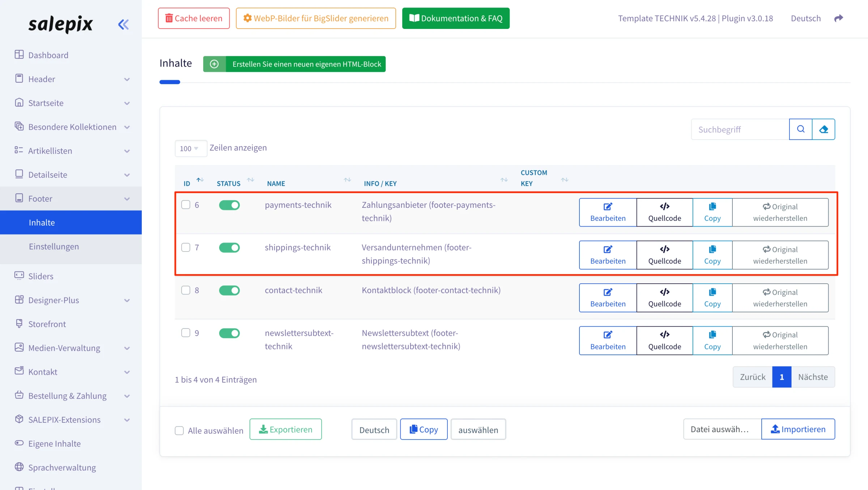Viewport: 868px width, 490px height.
Task: Click the Eigene Inhalte icon in the sidebar
Action: pos(19,443)
